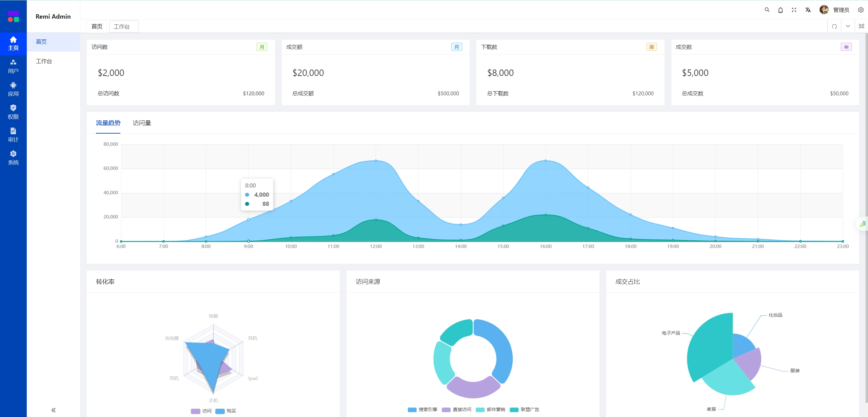Click the 年 tag on 成交数 card
The image size is (868, 417).
coord(846,47)
